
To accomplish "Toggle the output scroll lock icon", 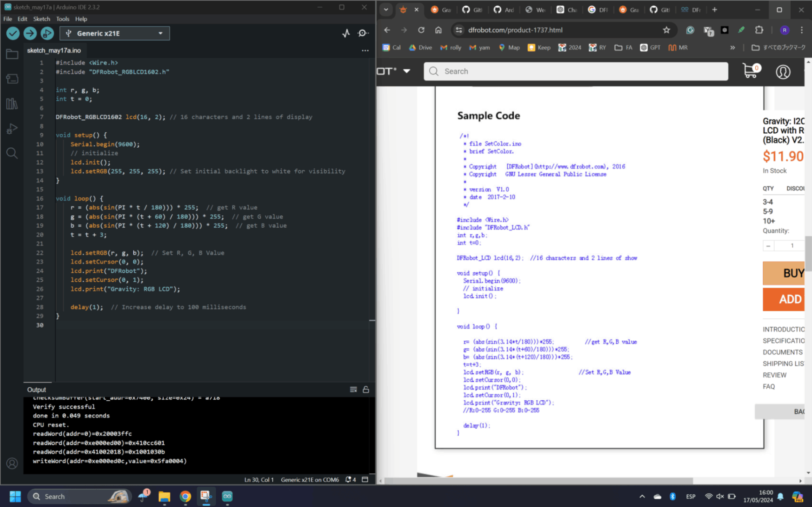I will pyautogui.click(x=366, y=389).
